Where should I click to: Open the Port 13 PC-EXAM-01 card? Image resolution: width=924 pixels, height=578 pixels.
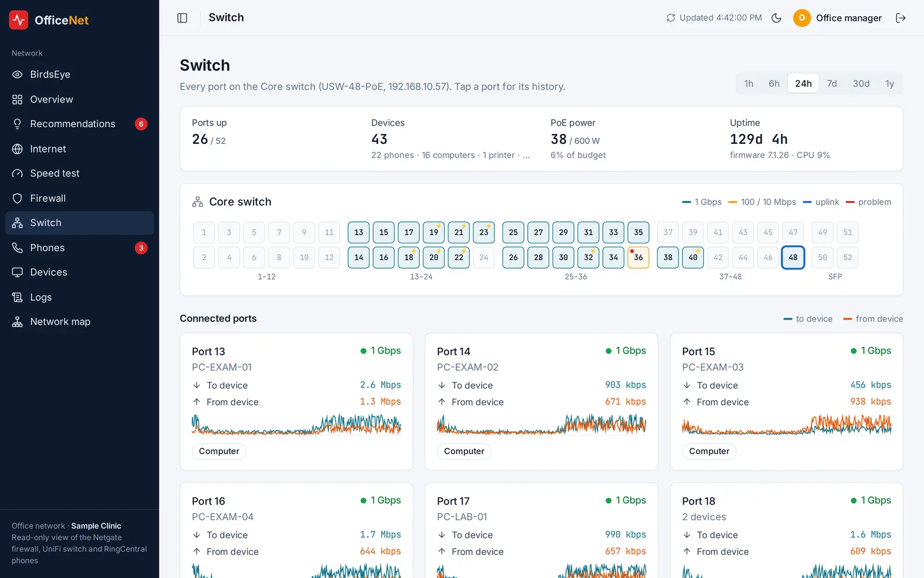point(296,402)
